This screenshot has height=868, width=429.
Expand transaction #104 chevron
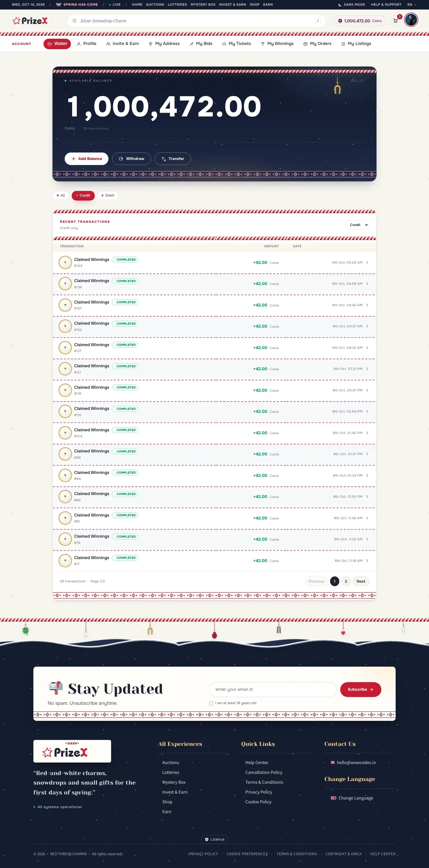[367, 433]
